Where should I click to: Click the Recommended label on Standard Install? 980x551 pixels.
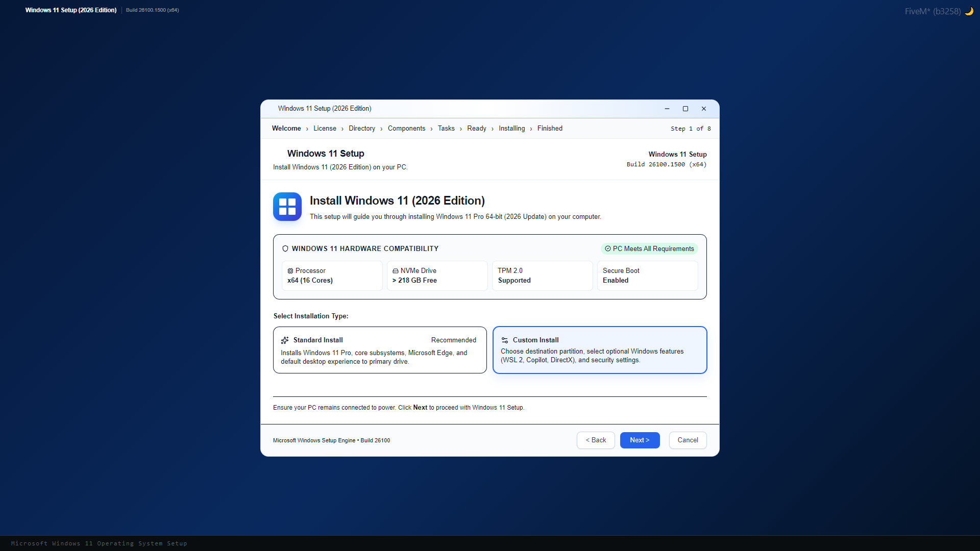coord(453,340)
